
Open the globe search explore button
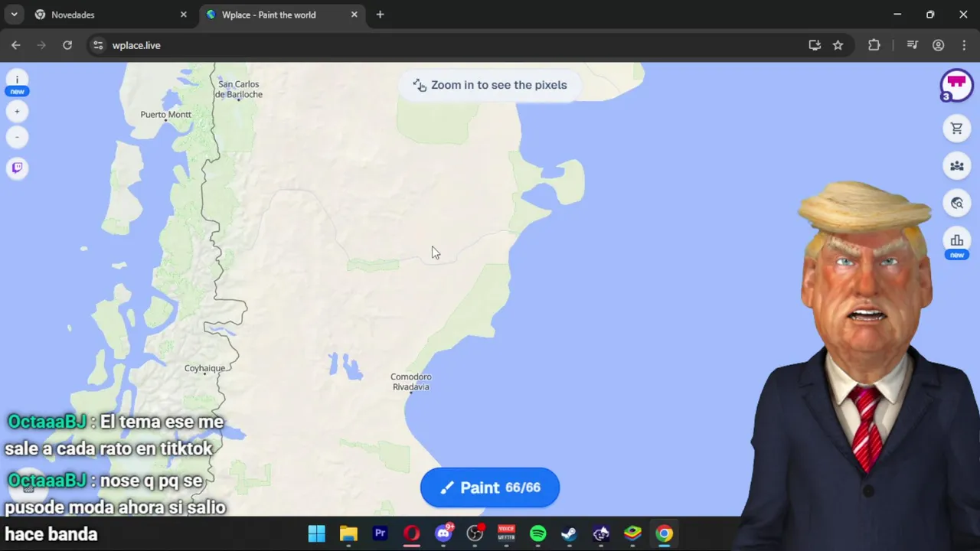tap(957, 203)
